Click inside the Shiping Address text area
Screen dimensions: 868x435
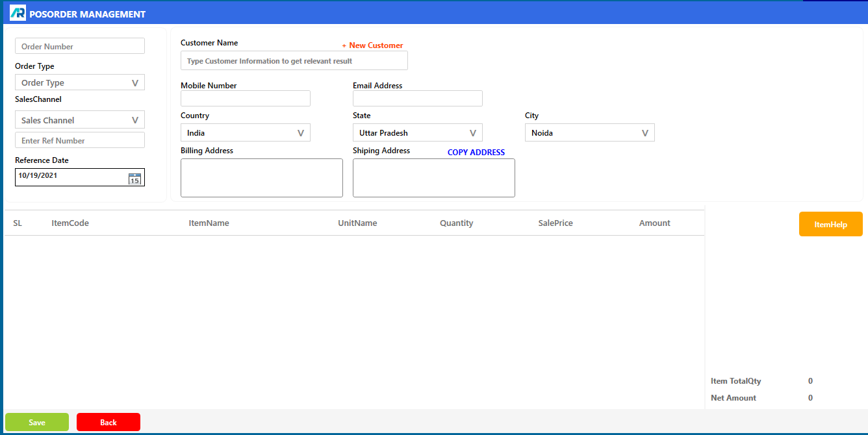(433, 177)
